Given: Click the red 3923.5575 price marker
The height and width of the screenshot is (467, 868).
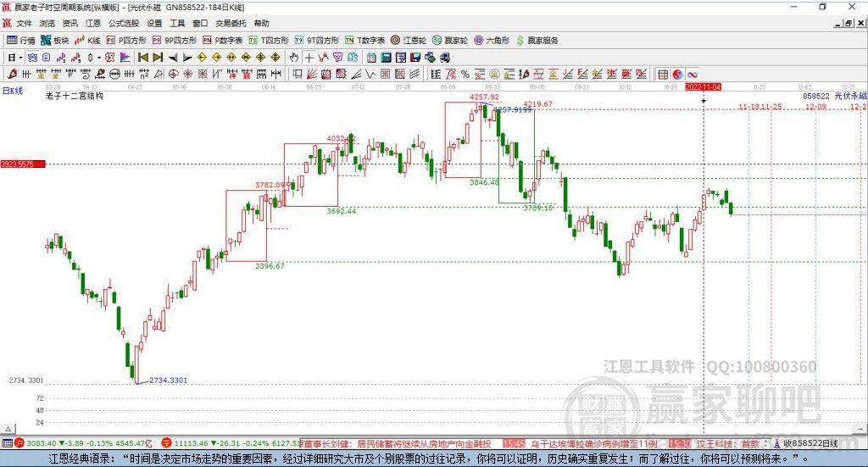Looking at the screenshot, I should click(x=22, y=164).
